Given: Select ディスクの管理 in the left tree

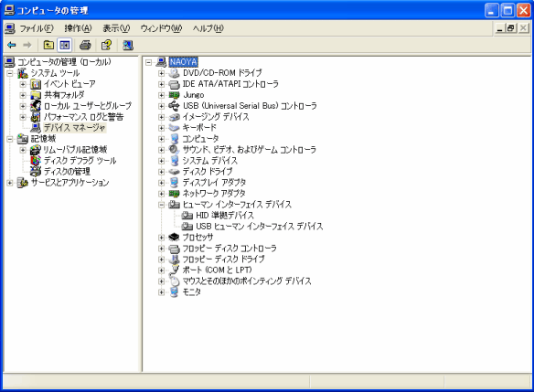Looking at the screenshot, I should coord(67,172).
